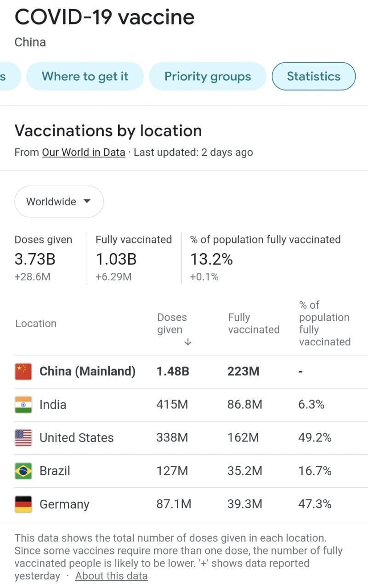Viewport: 368px width, 588px height.
Task: Select the China (Mainland) row
Action: click(x=191, y=371)
